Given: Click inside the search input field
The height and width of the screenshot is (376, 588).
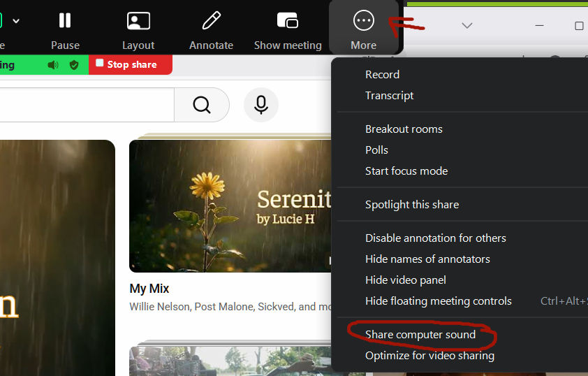Looking at the screenshot, I should pos(84,105).
